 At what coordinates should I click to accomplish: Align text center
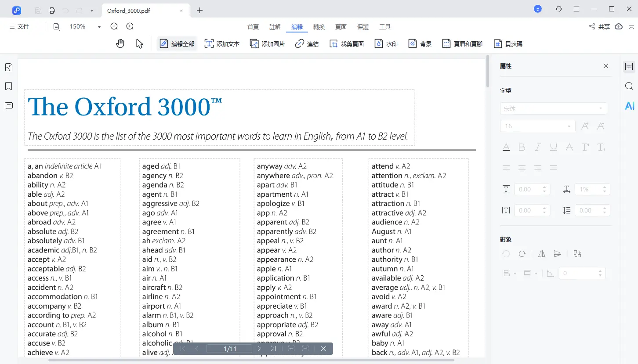522,168
